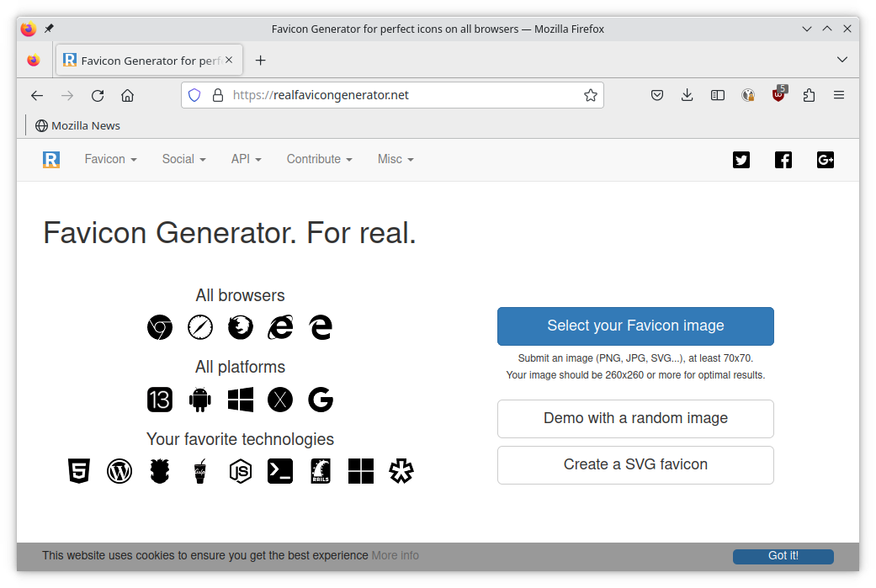Screen dimensions: 876x588
Task: Click Select your Favicon image button
Action: (x=635, y=326)
